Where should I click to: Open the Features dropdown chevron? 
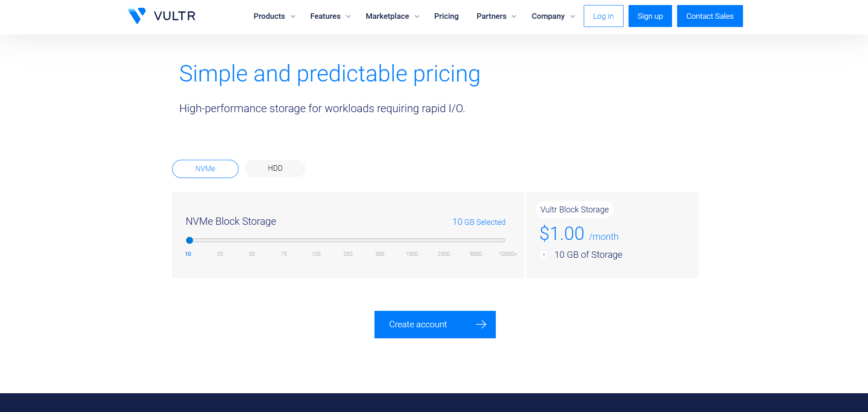tap(348, 16)
